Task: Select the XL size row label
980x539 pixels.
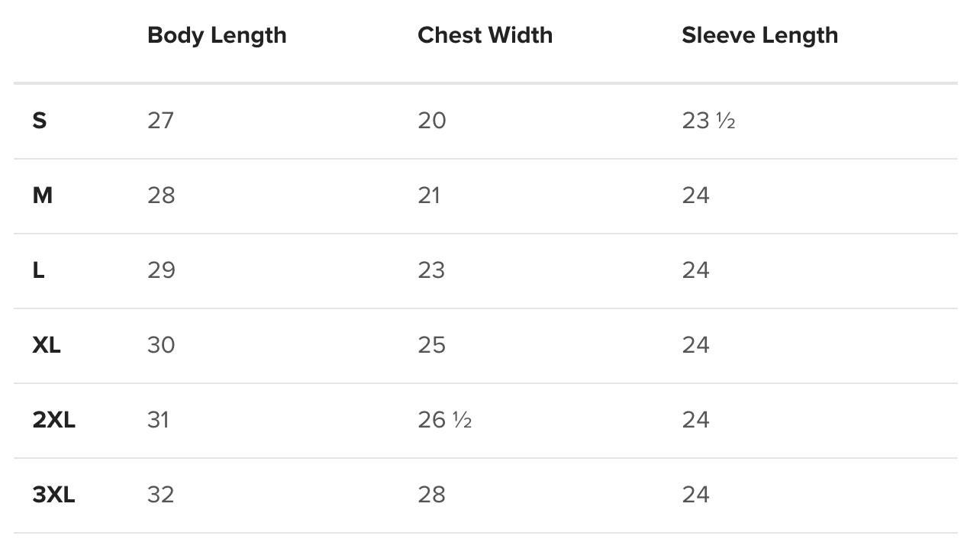Action: [x=47, y=345]
